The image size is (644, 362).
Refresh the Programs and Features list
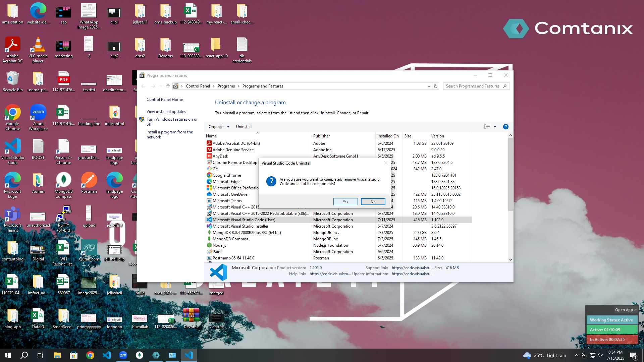[x=436, y=86]
